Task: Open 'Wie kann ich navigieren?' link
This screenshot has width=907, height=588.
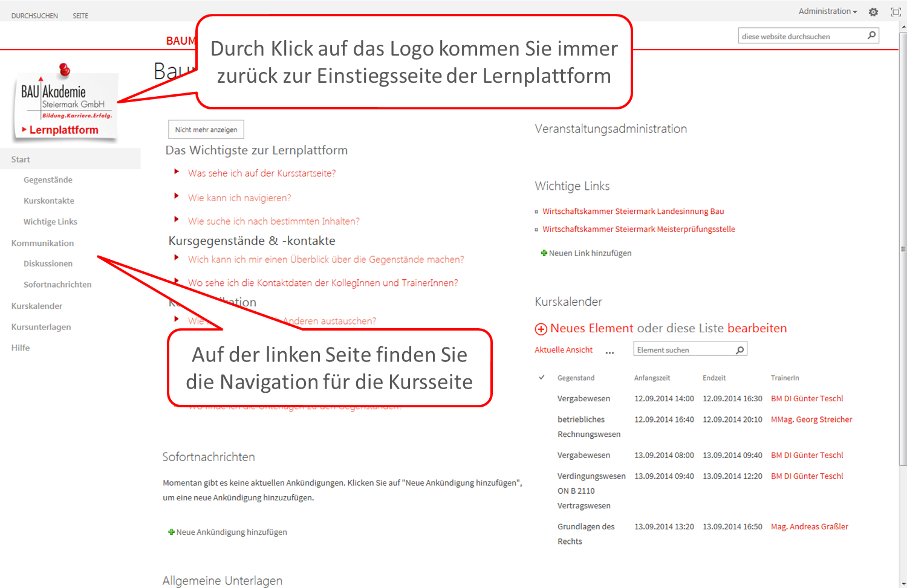Action: (x=239, y=198)
